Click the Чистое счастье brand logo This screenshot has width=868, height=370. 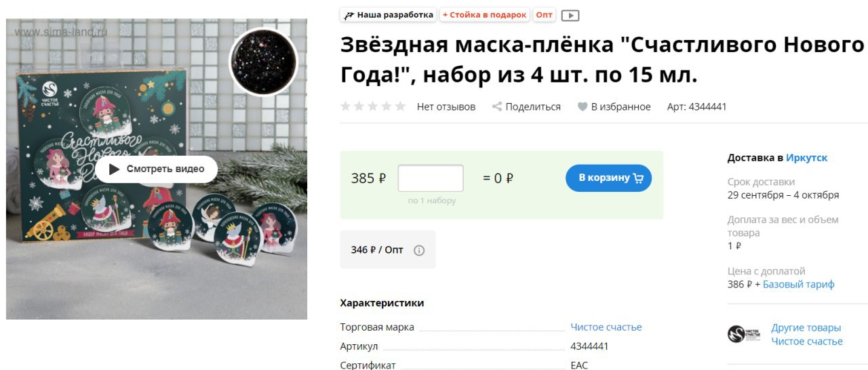(745, 334)
